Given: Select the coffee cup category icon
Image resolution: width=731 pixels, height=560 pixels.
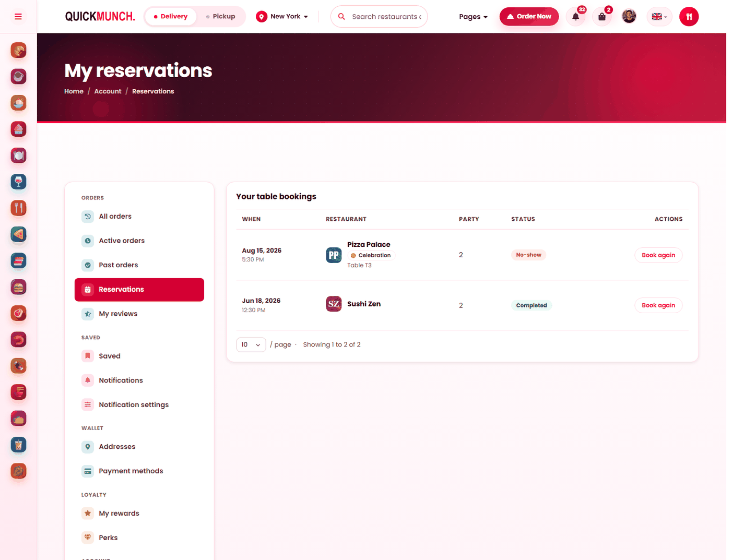Looking at the screenshot, I should 18,77.
